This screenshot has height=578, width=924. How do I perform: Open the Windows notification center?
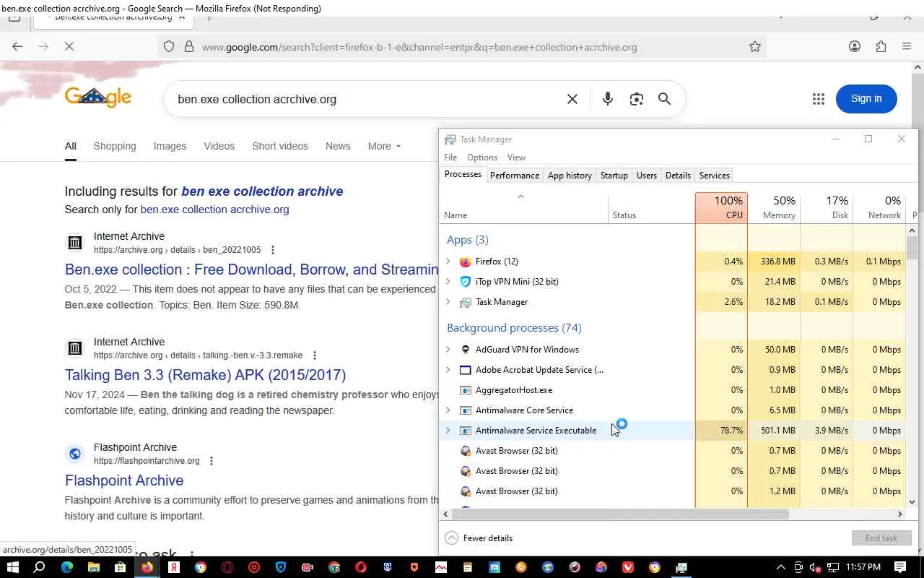tap(900, 567)
